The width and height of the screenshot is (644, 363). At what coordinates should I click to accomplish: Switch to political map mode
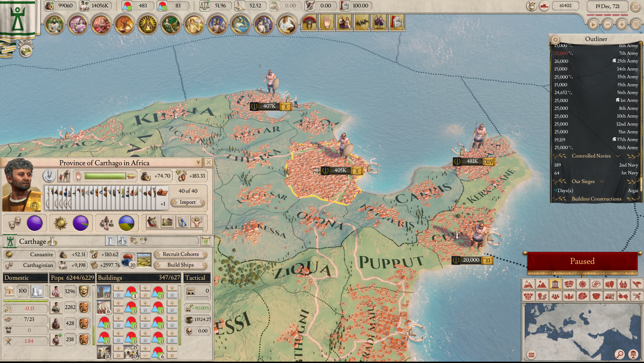click(x=555, y=285)
